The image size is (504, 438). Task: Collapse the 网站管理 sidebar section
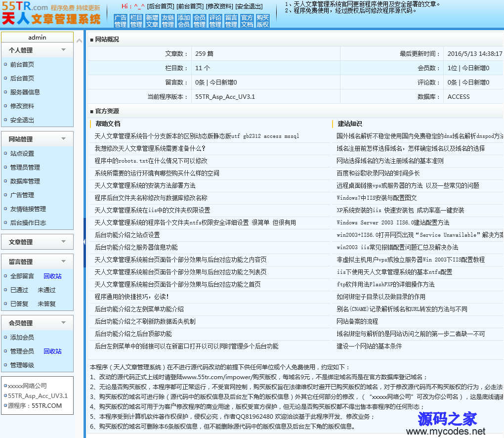tap(37, 139)
